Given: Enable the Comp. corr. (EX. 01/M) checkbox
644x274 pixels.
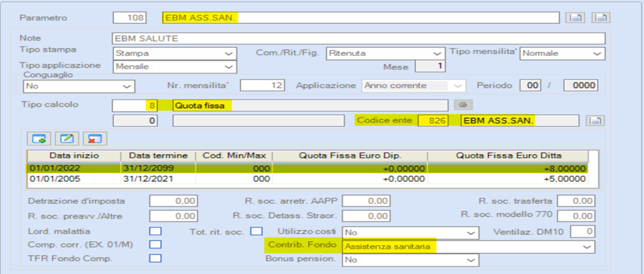Looking at the screenshot, I should [155, 245].
